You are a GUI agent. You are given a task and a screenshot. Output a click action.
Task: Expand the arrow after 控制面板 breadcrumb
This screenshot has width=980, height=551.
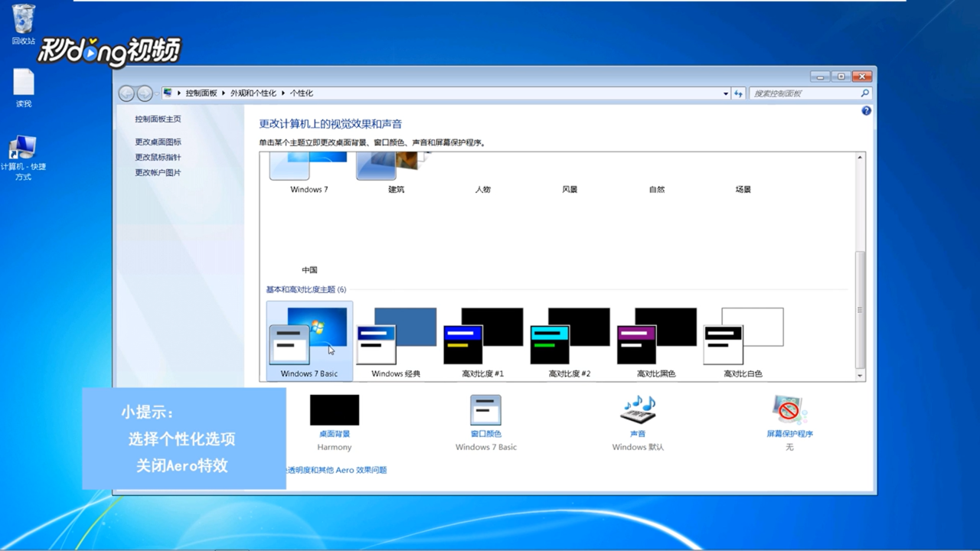(x=224, y=93)
